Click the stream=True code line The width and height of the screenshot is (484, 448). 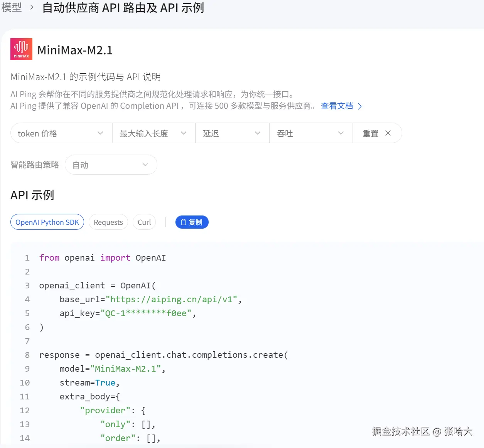point(89,382)
